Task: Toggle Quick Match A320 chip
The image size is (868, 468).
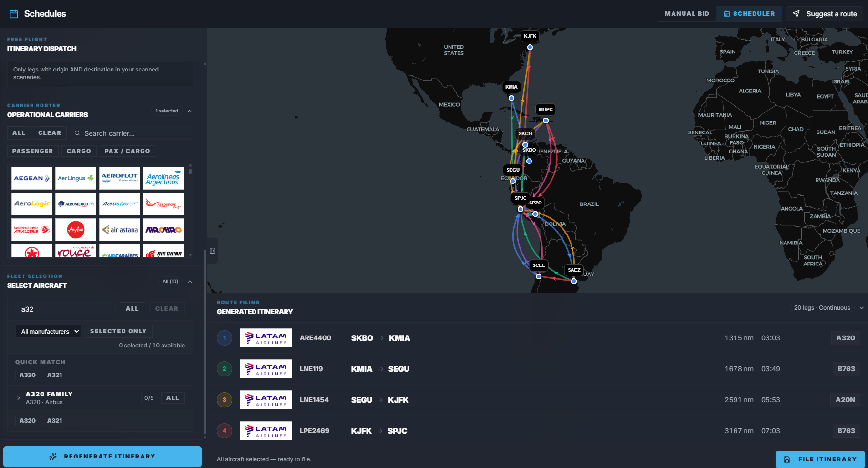Action: coord(28,375)
